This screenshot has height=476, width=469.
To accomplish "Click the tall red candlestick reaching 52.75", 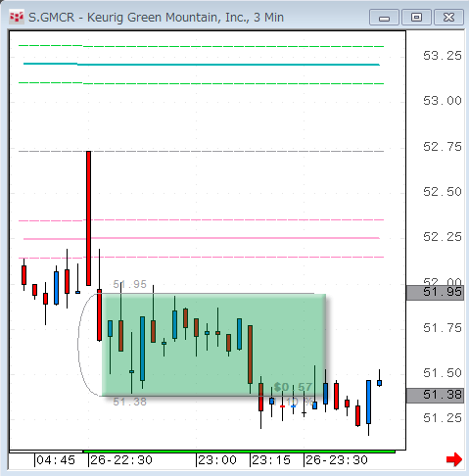I will (88, 218).
